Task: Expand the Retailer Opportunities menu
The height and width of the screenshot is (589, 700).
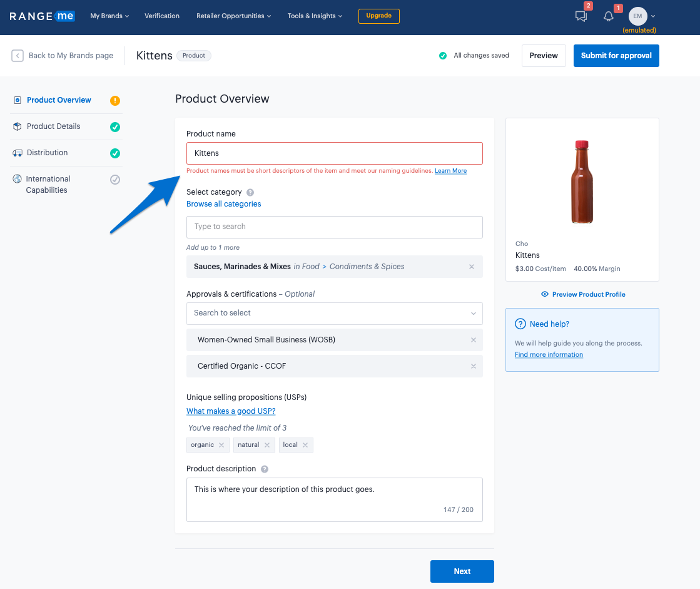Action: point(233,16)
